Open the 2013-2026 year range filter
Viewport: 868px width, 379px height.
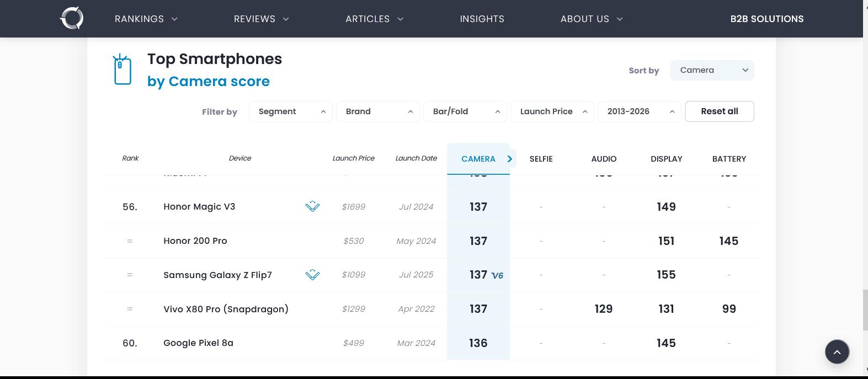click(x=639, y=111)
